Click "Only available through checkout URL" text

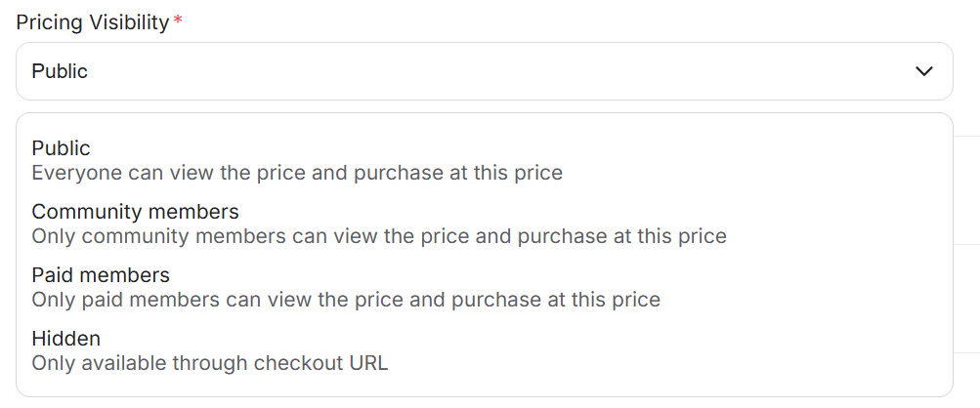(210, 363)
